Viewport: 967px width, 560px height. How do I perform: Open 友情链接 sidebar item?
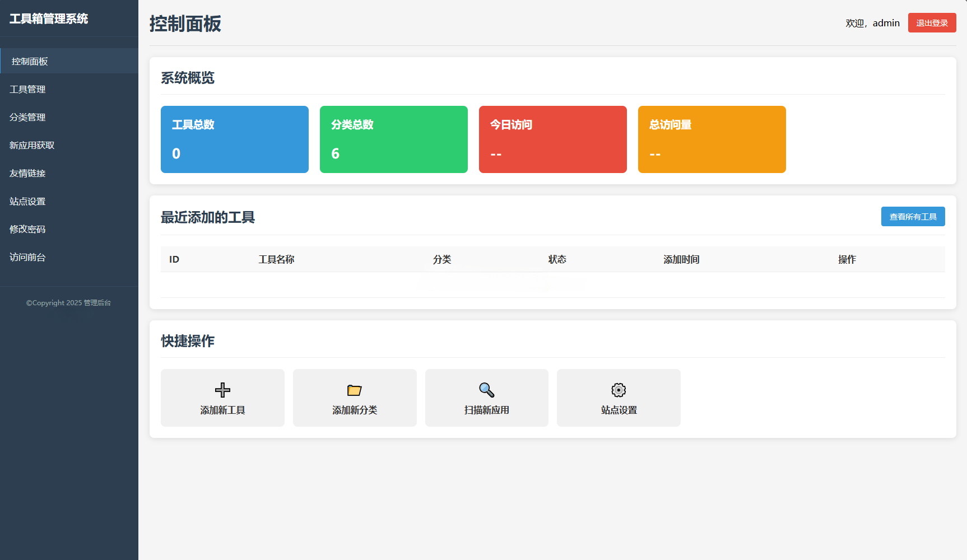(x=27, y=173)
